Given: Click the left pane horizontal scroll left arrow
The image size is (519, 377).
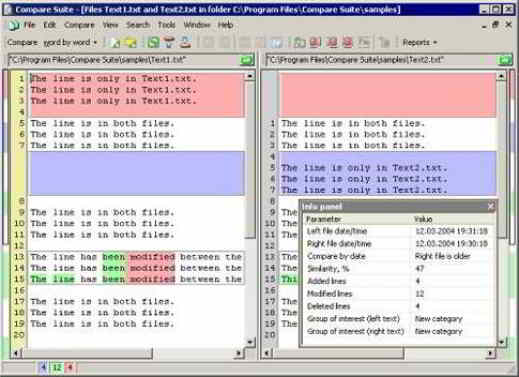Looking at the screenshot, I should pos(16,353).
